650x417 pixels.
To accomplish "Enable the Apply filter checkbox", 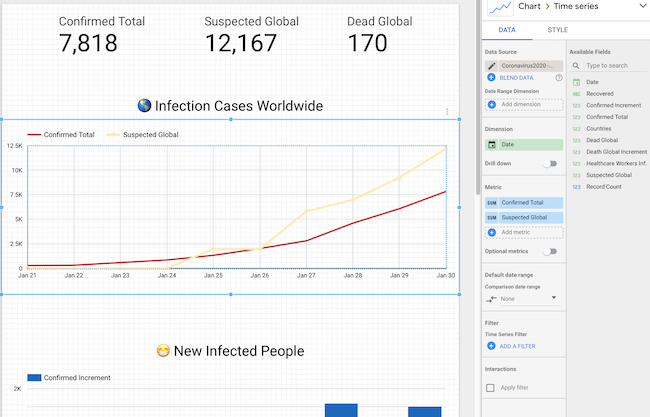I will [x=490, y=388].
